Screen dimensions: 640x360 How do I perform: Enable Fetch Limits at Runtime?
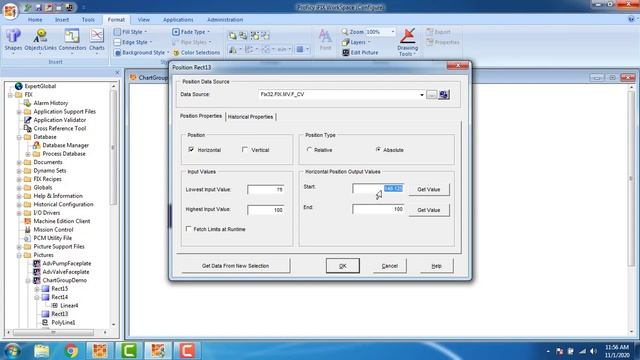click(x=189, y=229)
